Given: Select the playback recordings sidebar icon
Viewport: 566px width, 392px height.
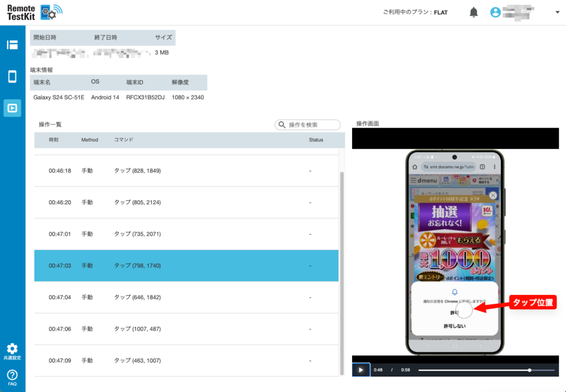Looking at the screenshot, I should coord(12,108).
